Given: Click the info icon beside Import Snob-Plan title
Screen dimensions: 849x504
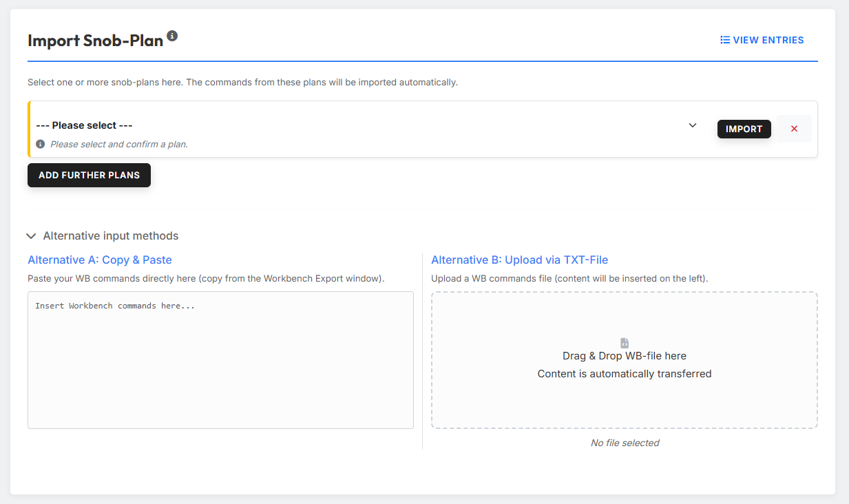Looking at the screenshot, I should click(172, 36).
